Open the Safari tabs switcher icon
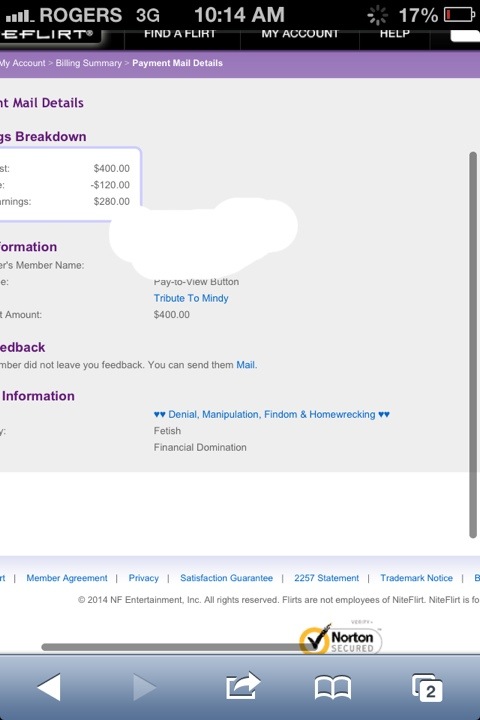480x720 pixels. [x=427, y=687]
